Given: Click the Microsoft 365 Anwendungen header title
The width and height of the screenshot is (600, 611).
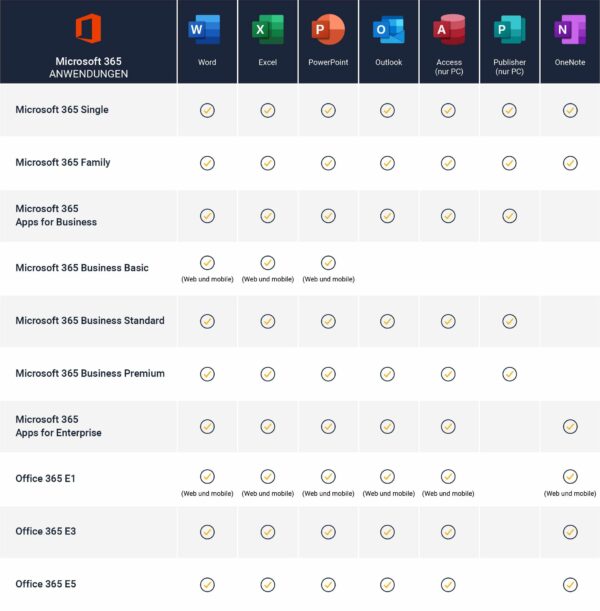Looking at the screenshot, I should [88, 67].
